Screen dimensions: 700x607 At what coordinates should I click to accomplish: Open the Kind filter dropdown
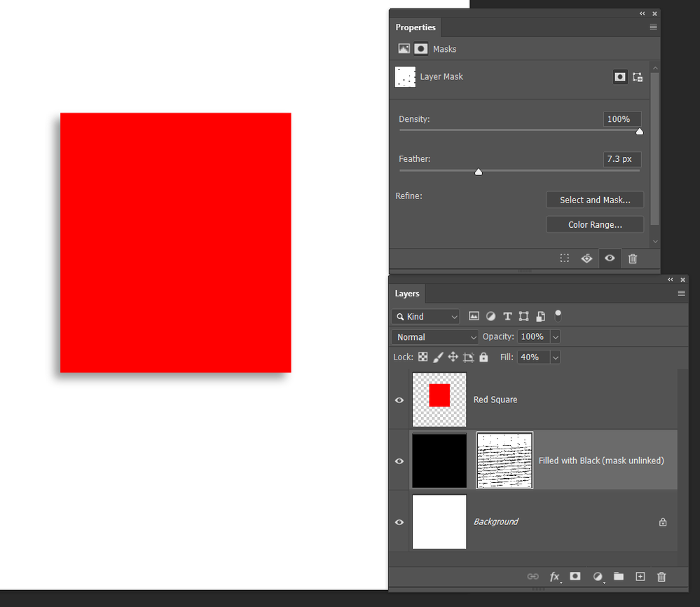[425, 316]
